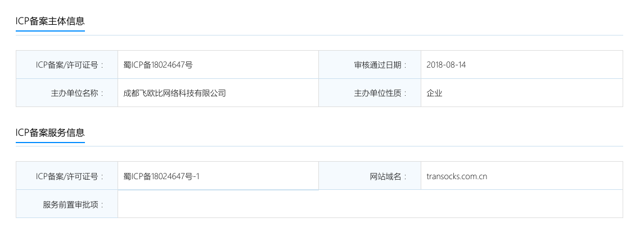Screen dimensions: 644x240
Task: Open the transocks.com.cn domain text
Action: coord(457,176)
